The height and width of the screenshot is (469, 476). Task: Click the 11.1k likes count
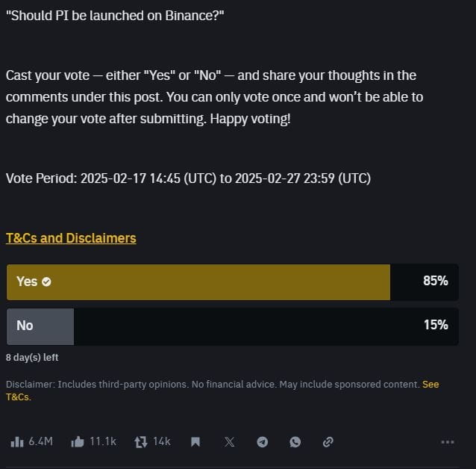(x=102, y=442)
